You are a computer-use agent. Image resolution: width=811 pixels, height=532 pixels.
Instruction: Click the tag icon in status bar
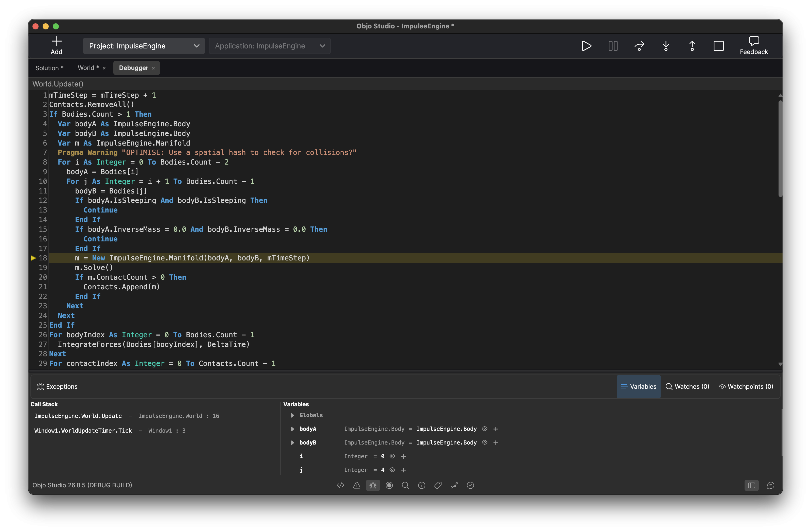pyautogui.click(x=438, y=485)
